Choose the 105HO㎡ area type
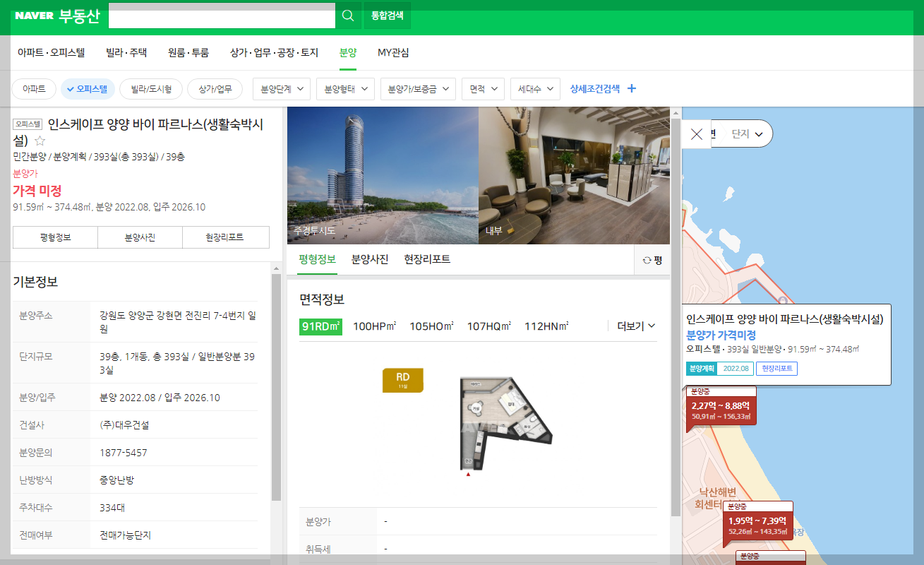Image resolution: width=924 pixels, height=565 pixels. point(431,326)
